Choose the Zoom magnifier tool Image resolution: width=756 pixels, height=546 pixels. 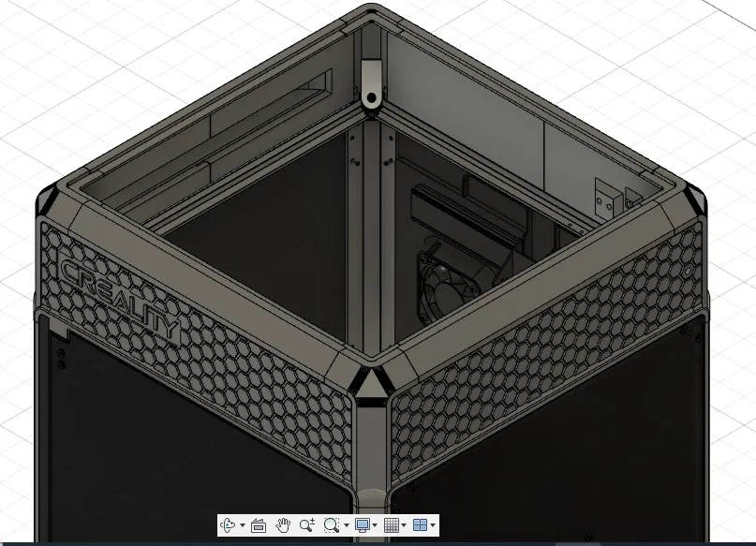coord(307,524)
